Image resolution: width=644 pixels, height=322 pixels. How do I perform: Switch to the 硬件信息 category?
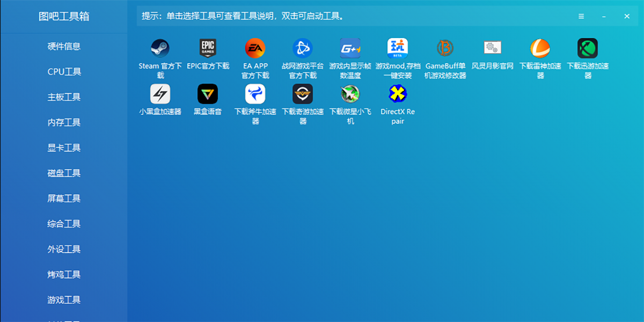(x=63, y=46)
